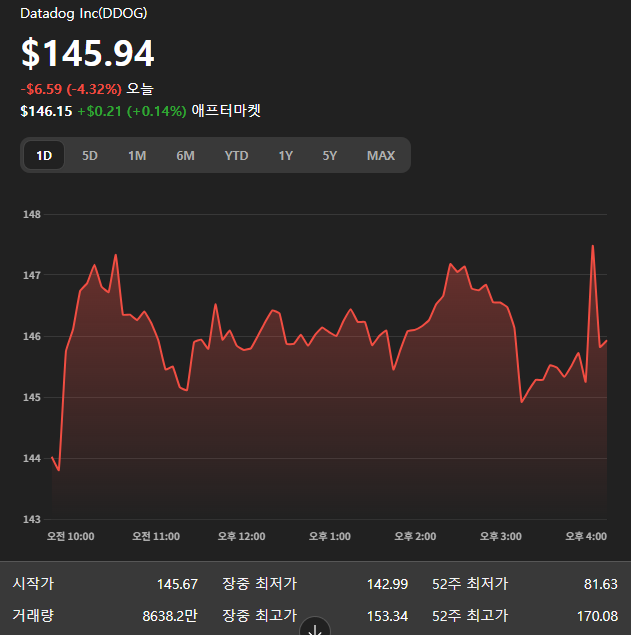The height and width of the screenshot is (635, 631).
Task: Select the YTD range tab
Action: coord(236,156)
